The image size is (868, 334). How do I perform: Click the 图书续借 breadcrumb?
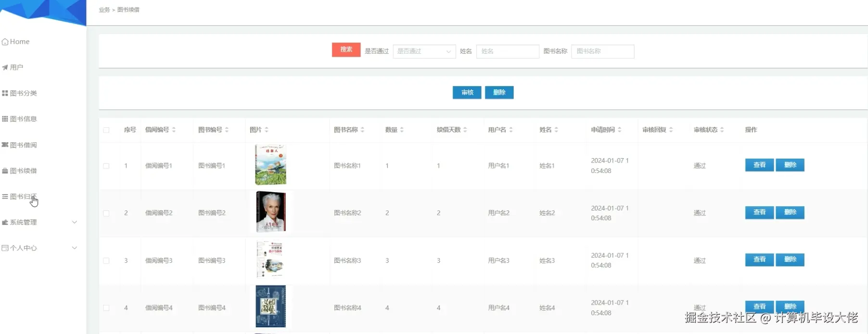point(128,10)
